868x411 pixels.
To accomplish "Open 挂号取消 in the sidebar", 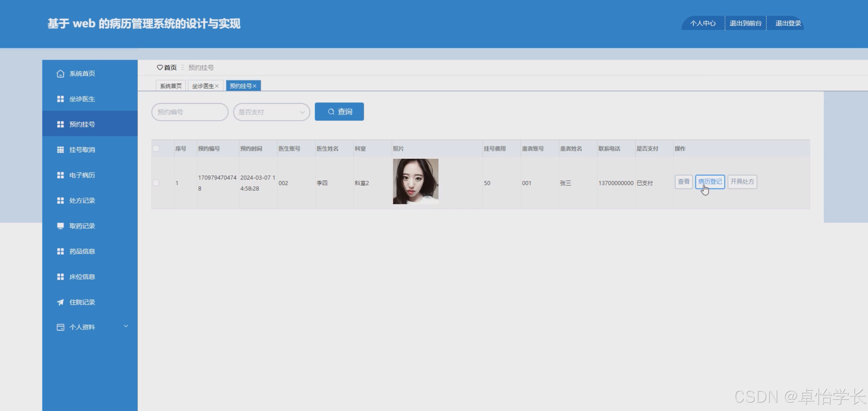I will coord(90,150).
